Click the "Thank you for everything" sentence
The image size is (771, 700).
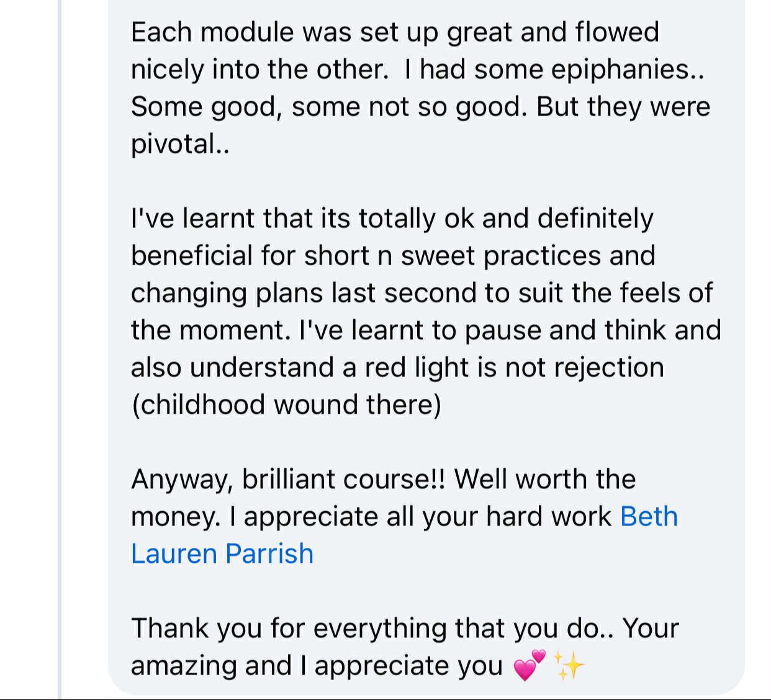coord(289,628)
